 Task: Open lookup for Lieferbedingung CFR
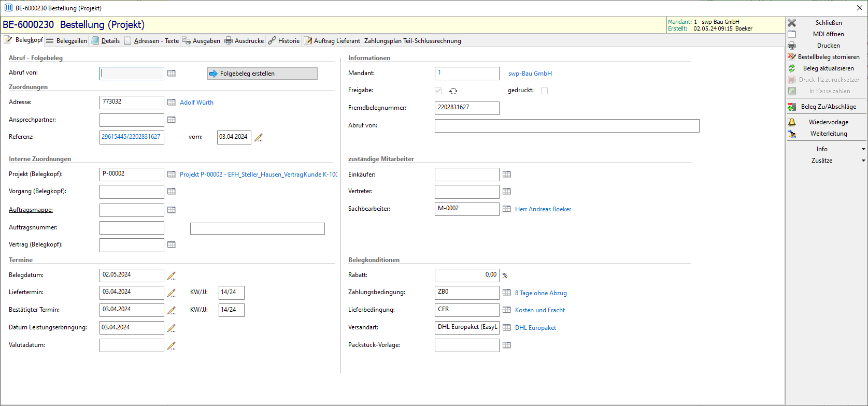tap(507, 310)
